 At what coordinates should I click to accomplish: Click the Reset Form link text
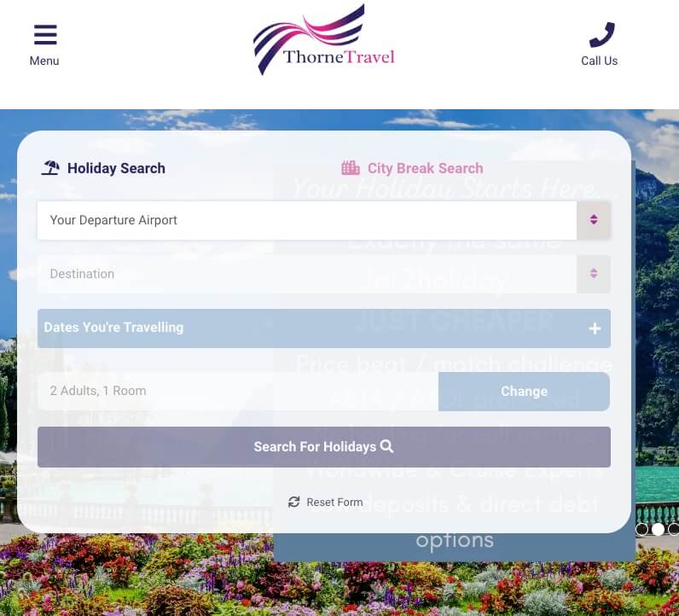tap(334, 502)
